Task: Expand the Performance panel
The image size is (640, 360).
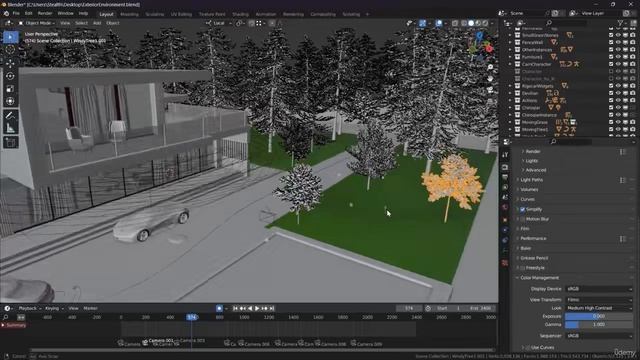Action: (533, 238)
